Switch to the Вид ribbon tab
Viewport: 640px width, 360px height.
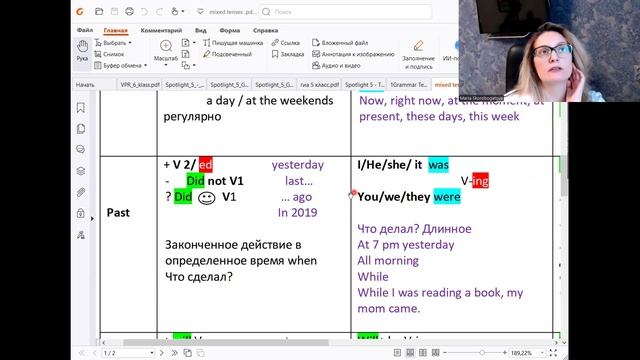coord(200,30)
